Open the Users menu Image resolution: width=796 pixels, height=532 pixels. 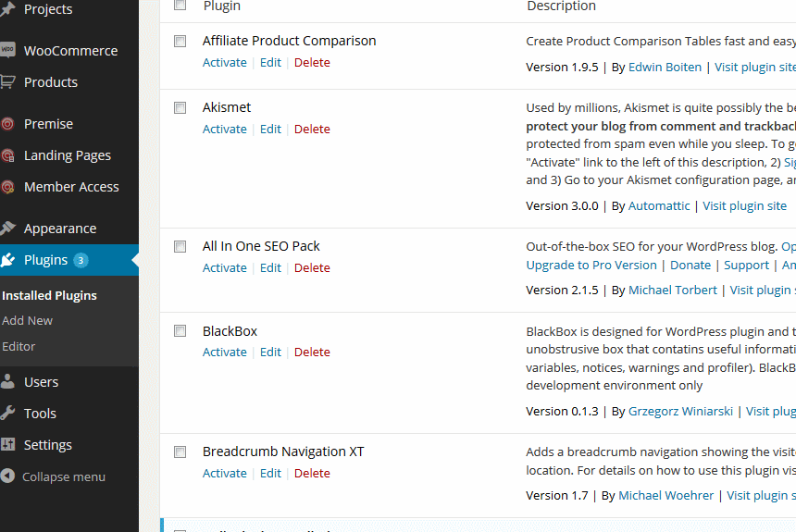pos(41,382)
